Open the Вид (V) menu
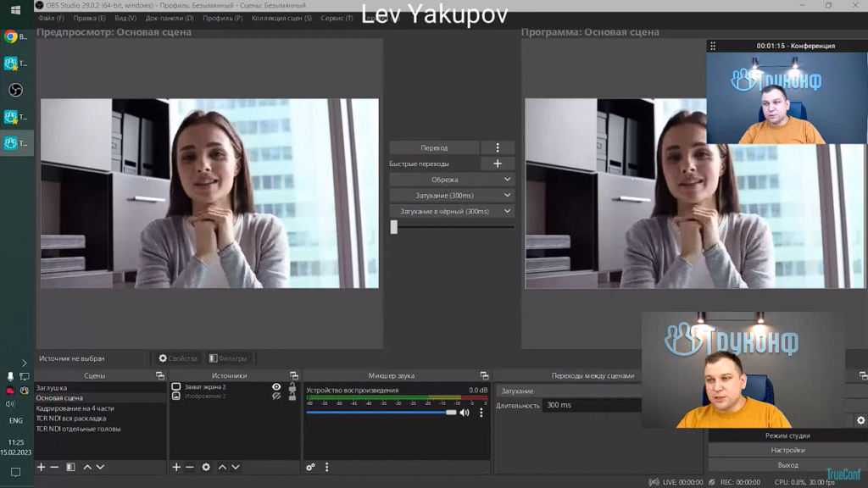The height and width of the screenshot is (488, 868). tap(125, 19)
